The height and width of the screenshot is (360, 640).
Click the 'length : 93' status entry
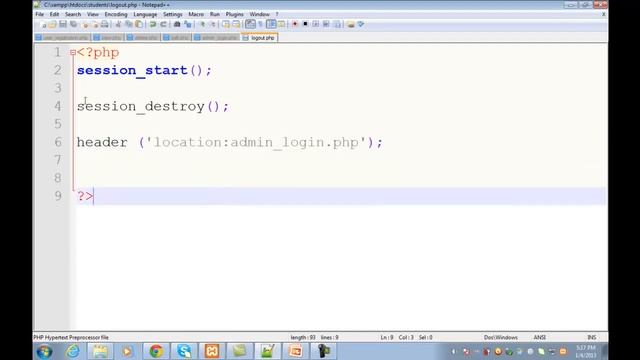tap(303, 338)
